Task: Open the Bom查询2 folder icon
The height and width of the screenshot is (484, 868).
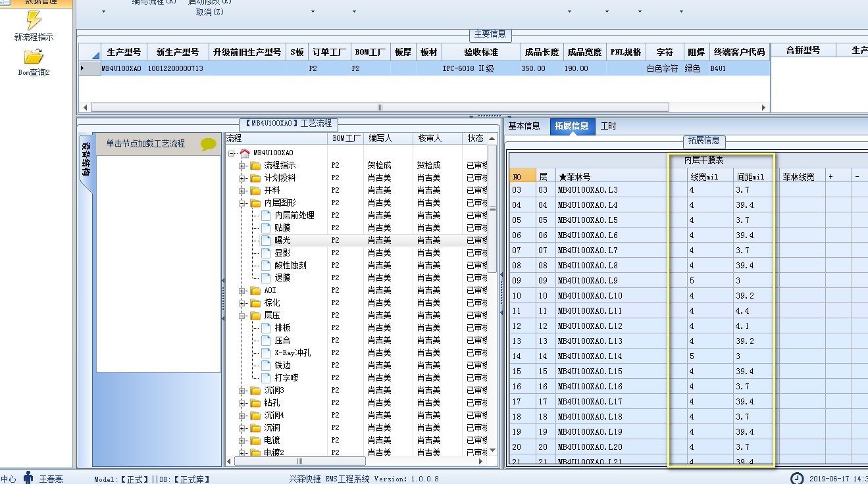Action: pyautogui.click(x=34, y=57)
